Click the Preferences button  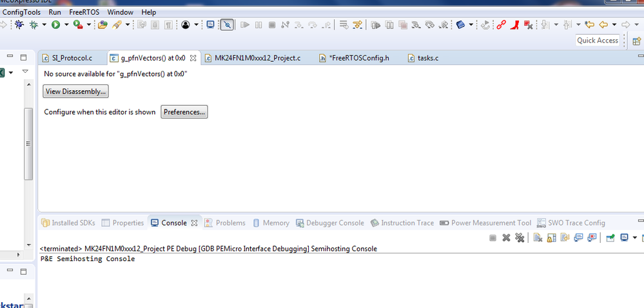(x=184, y=111)
